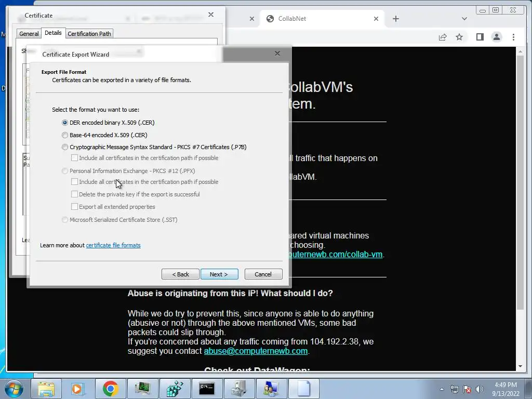The height and width of the screenshot is (399, 532).
Task: Switch to the General certificate tab
Action: 29,34
